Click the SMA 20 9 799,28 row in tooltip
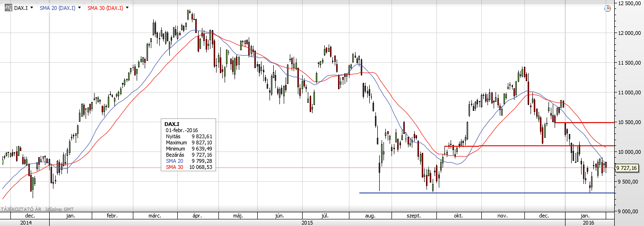 [189, 161]
